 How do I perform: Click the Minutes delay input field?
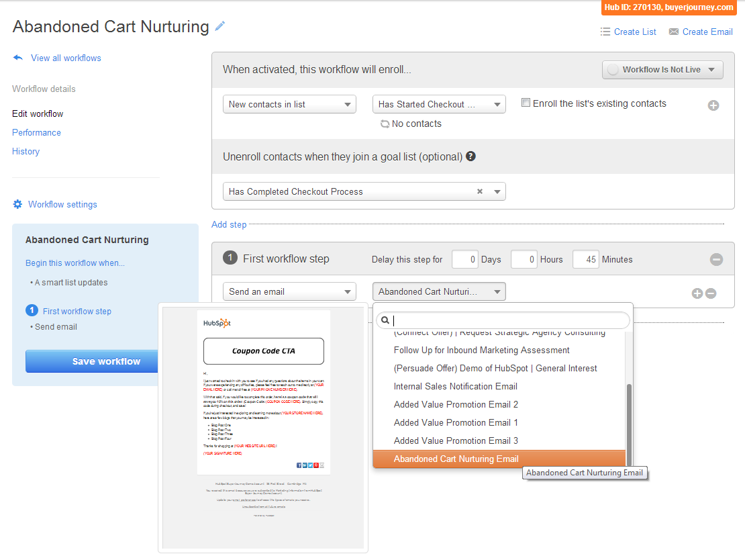[x=586, y=259]
